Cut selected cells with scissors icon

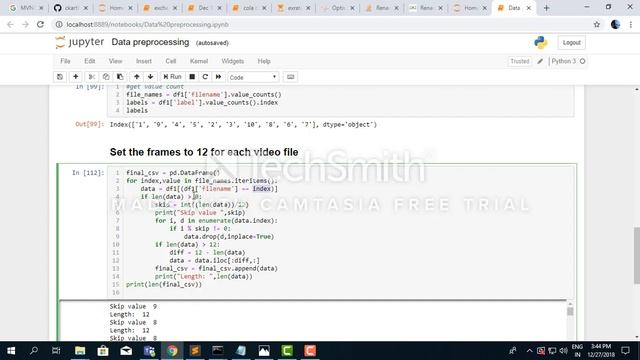pyautogui.click(x=91, y=77)
